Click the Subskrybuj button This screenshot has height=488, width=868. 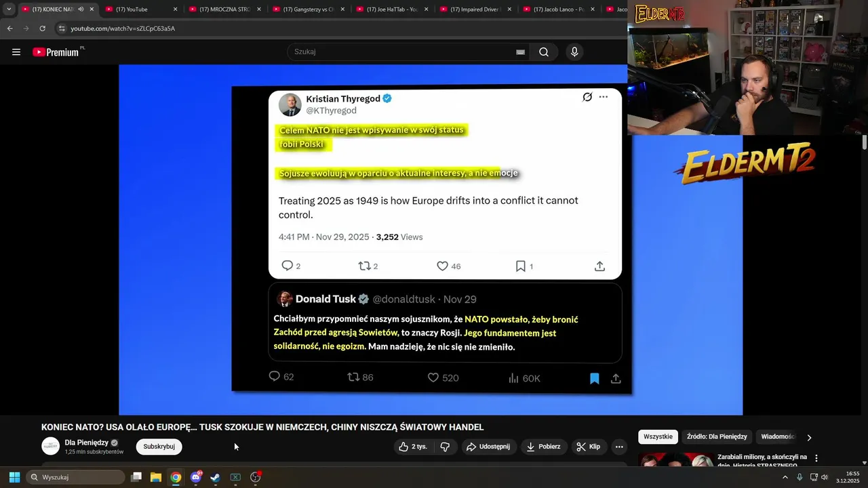click(x=159, y=447)
